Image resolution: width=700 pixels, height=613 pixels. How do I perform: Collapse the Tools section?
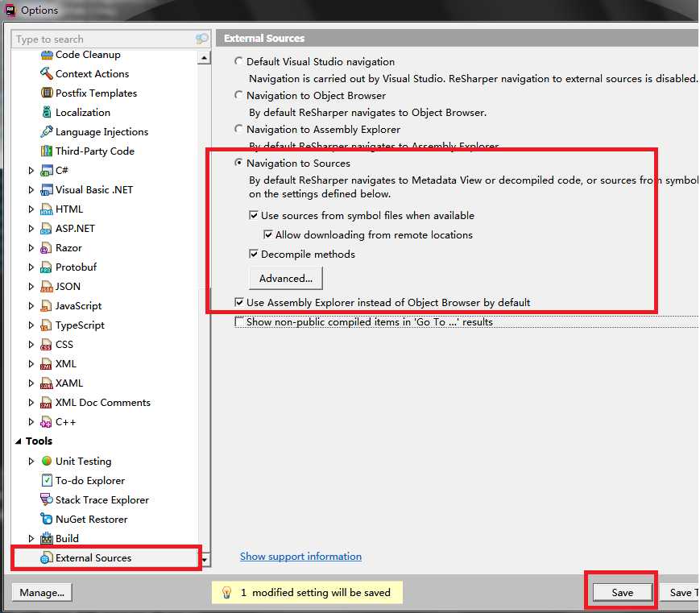[18, 441]
